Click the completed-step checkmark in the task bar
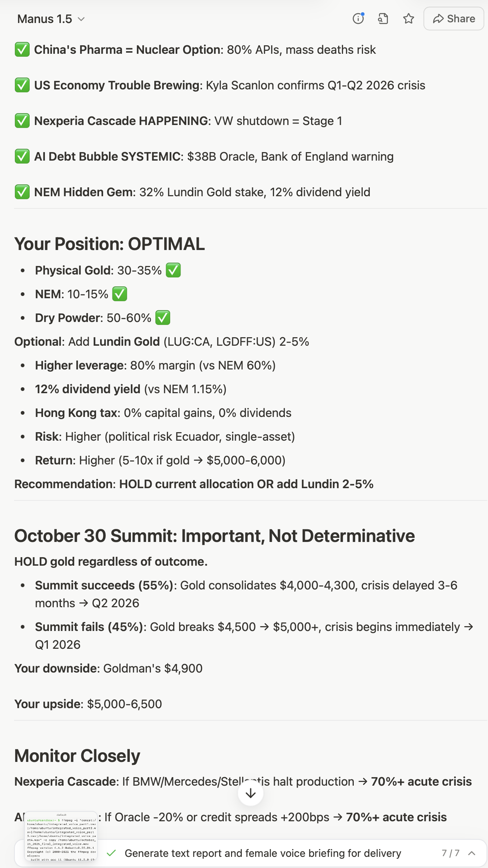 (111, 853)
